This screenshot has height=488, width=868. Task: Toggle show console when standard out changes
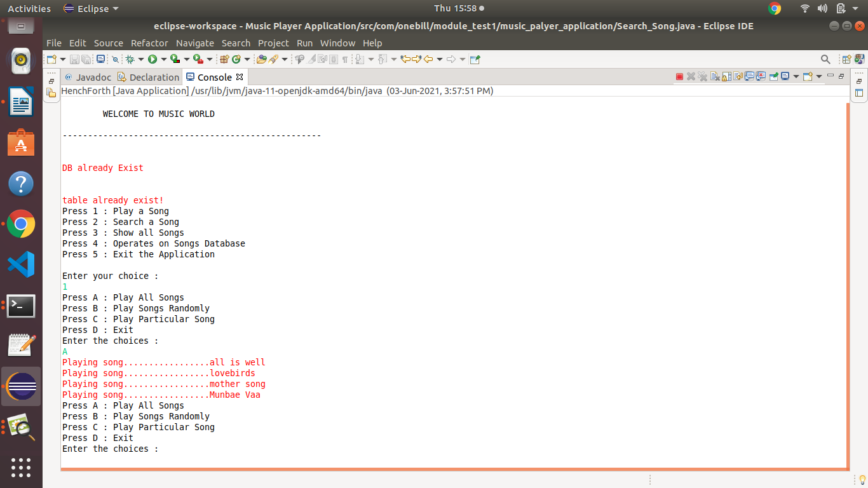(x=749, y=77)
